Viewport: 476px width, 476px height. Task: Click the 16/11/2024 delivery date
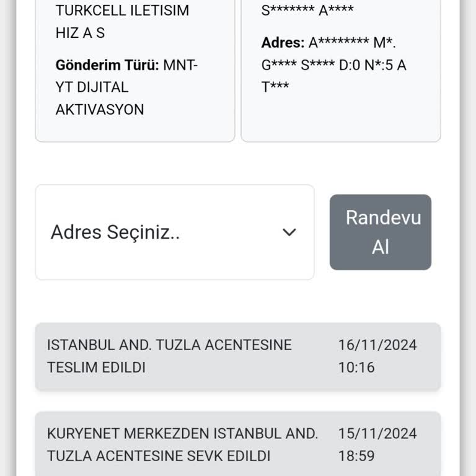[x=377, y=345]
